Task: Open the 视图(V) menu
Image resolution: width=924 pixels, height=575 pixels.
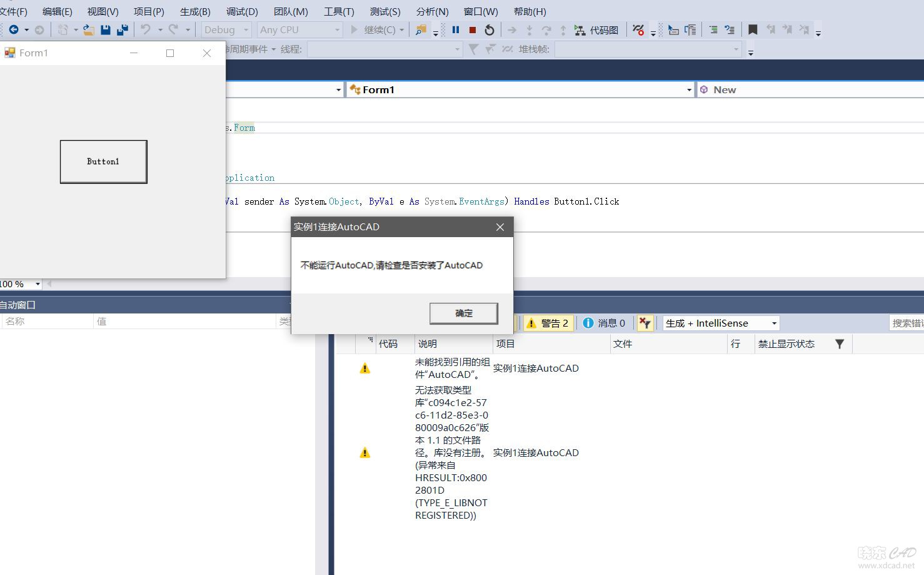Action: click(x=103, y=11)
